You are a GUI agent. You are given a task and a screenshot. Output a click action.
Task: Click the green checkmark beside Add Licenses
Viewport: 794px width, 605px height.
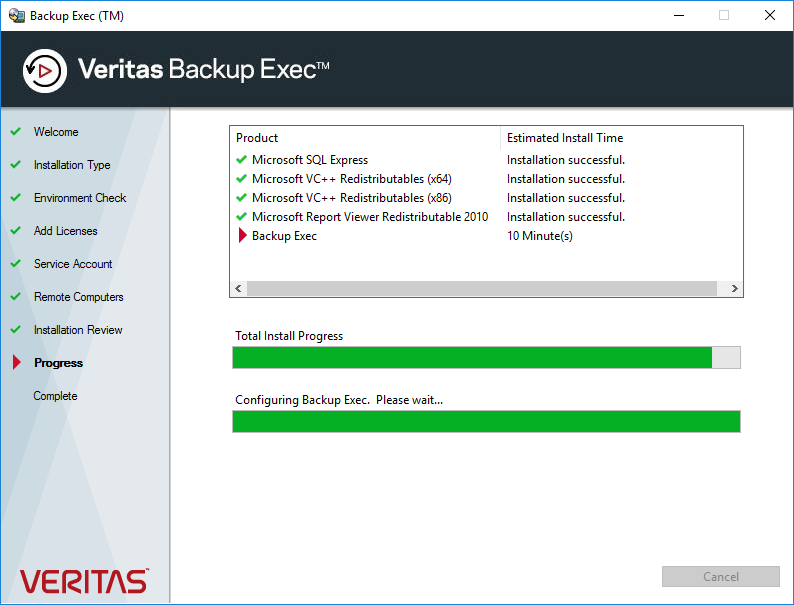16,230
